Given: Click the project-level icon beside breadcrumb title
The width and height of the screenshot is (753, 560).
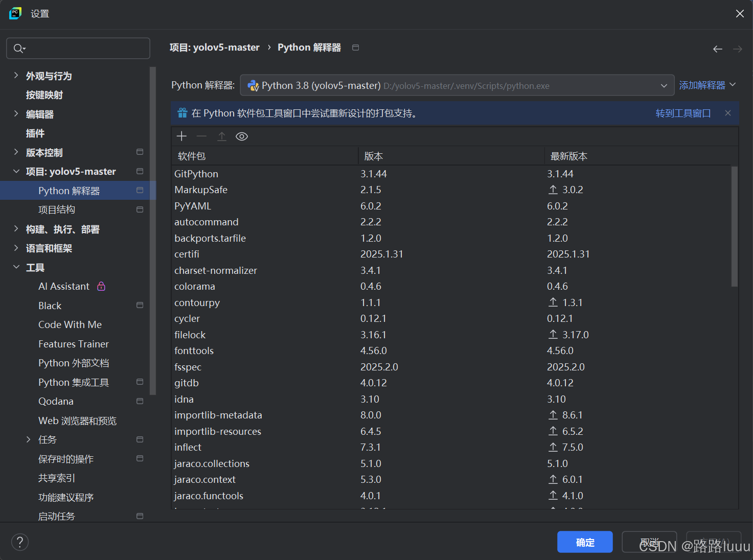Looking at the screenshot, I should click(x=356, y=48).
